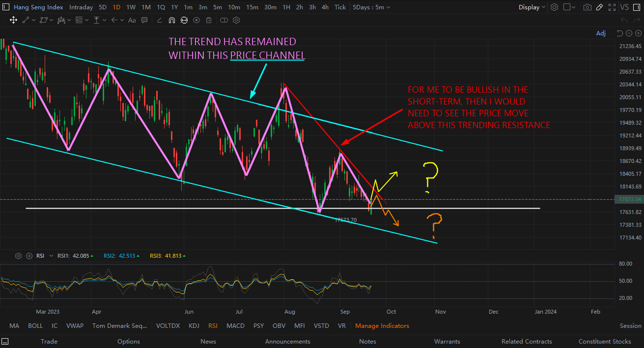Select the brush/pencil line style tool

click(159, 20)
